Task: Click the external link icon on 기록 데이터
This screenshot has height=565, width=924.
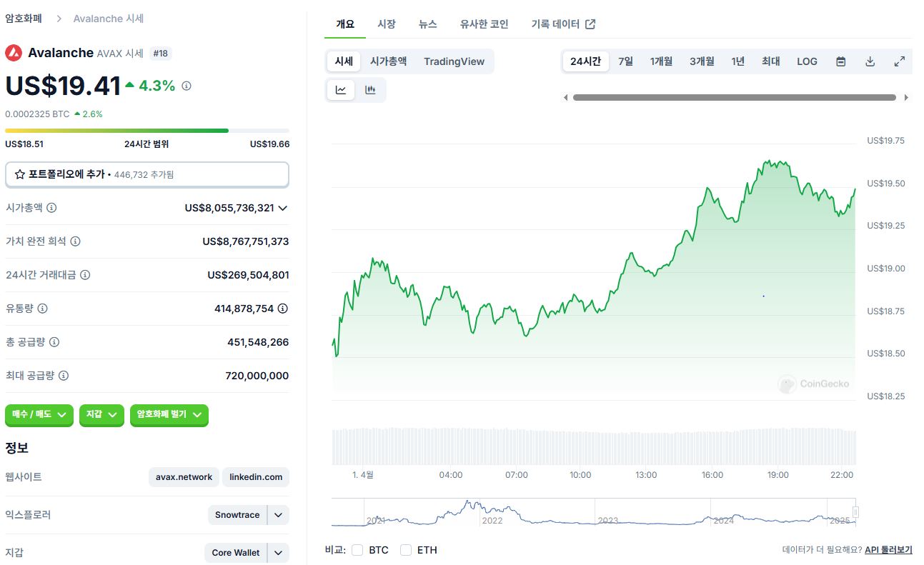Action: tap(590, 24)
